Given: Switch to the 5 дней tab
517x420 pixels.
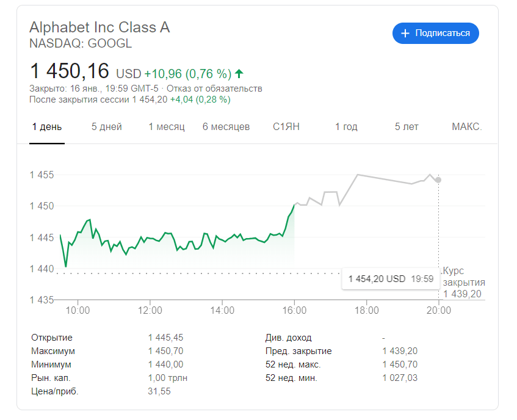Looking at the screenshot, I should pyautogui.click(x=106, y=127).
